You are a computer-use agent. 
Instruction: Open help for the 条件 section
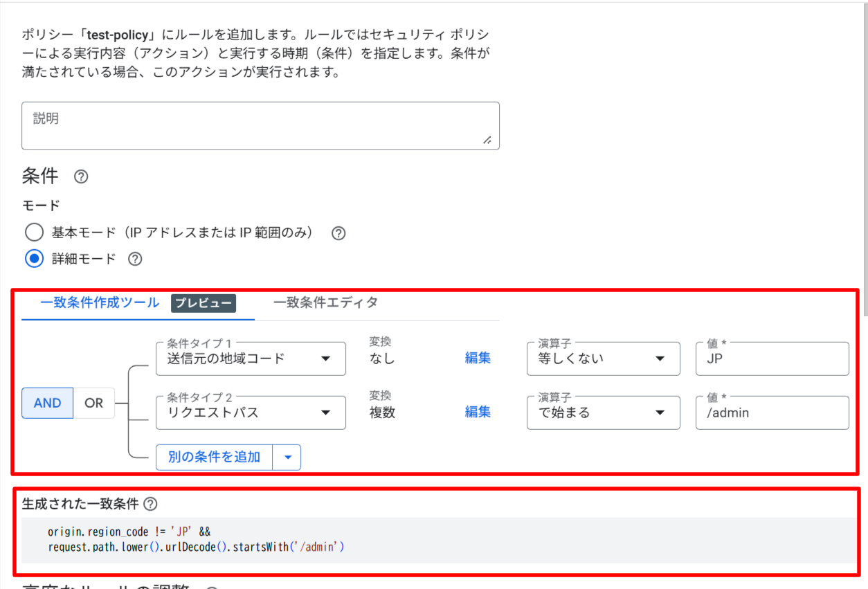click(81, 176)
